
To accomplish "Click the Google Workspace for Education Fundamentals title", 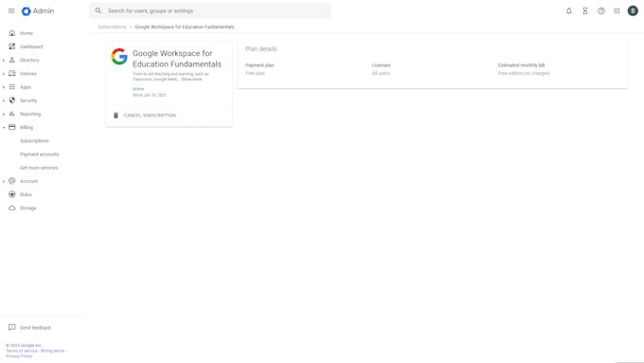I will point(177,59).
